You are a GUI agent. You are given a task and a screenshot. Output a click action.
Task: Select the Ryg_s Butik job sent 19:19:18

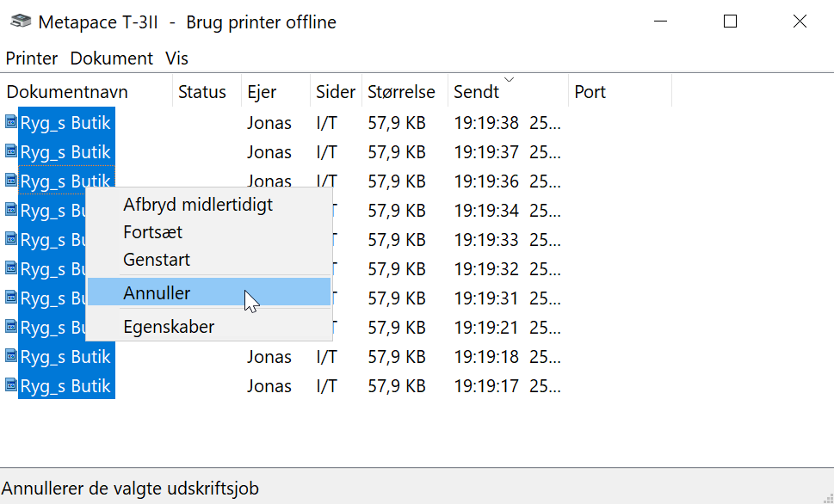pos(65,357)
